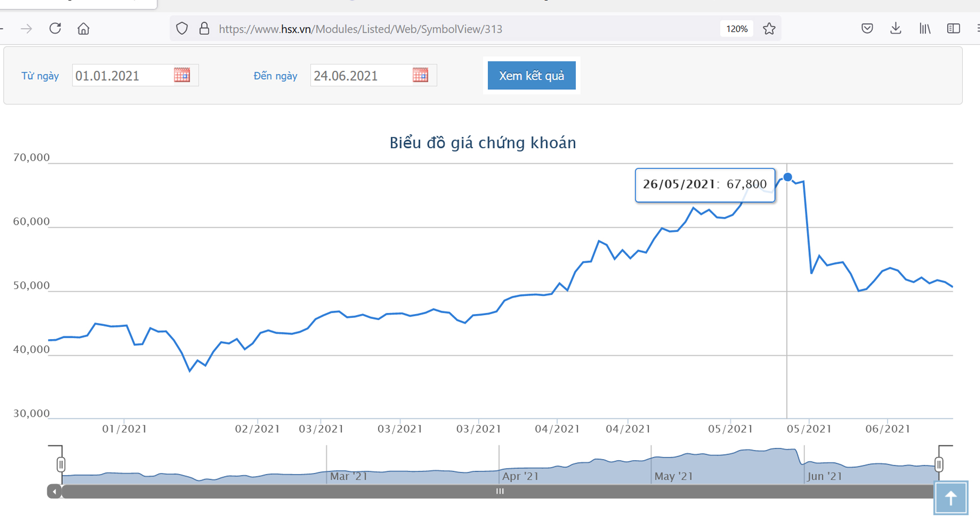Click the Xem kết quả button

[531, 76]
